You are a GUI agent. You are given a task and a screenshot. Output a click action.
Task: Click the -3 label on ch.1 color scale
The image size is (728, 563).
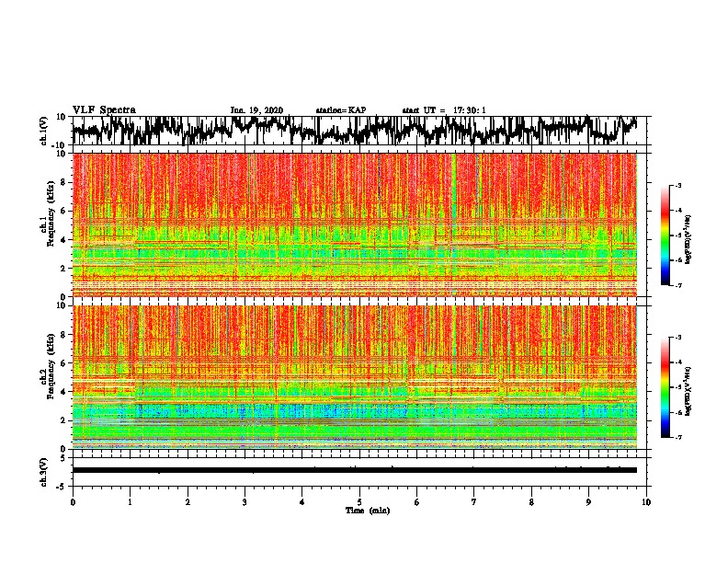coord(678,186)
